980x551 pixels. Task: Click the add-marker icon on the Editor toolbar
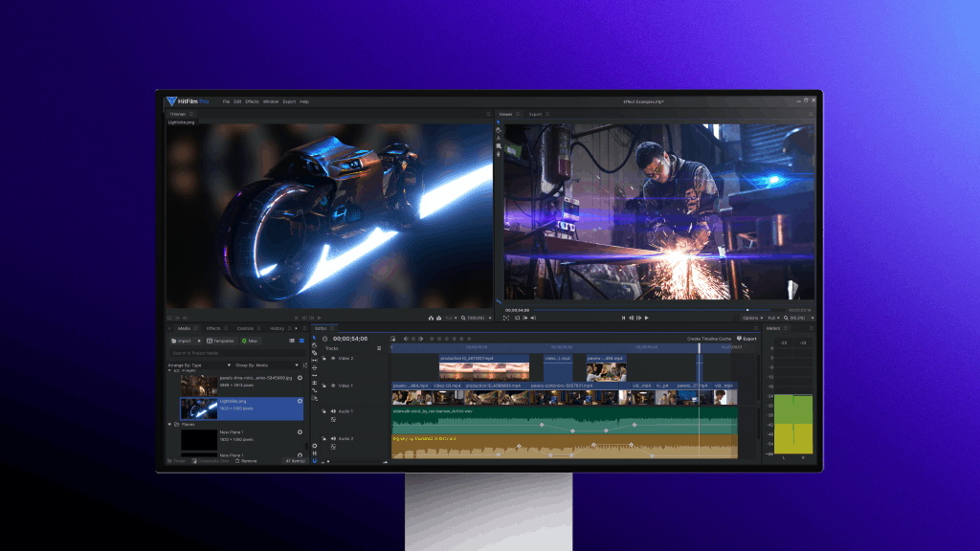tap(392, 339)
